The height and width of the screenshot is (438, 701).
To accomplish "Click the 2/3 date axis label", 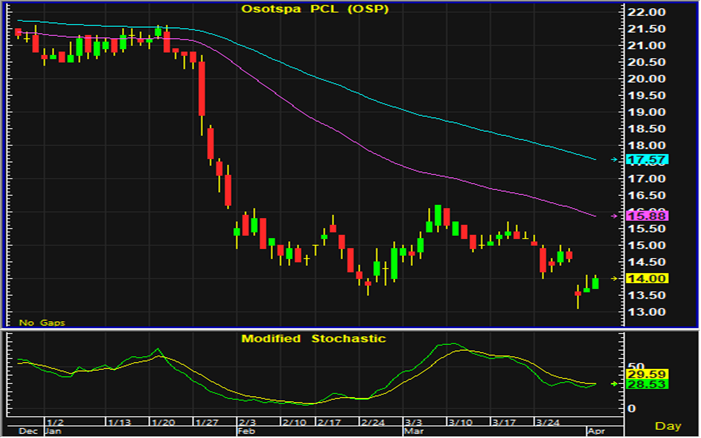I will [247, 422].
